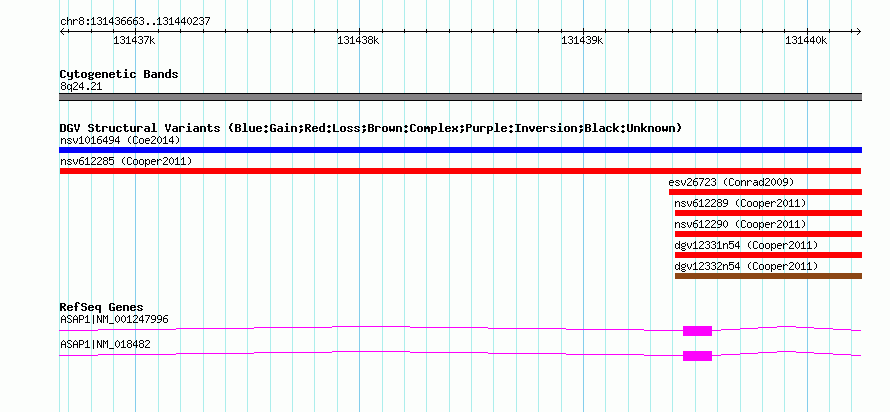
Task: Select dgv12332n54 (Cooper2011) label
Action: [x=746, y=266]
